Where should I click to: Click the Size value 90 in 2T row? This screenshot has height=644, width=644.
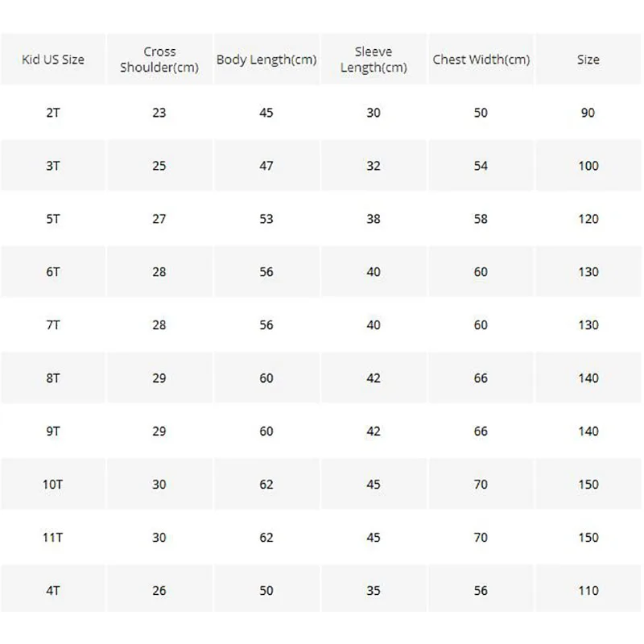[x=588, y=113]
